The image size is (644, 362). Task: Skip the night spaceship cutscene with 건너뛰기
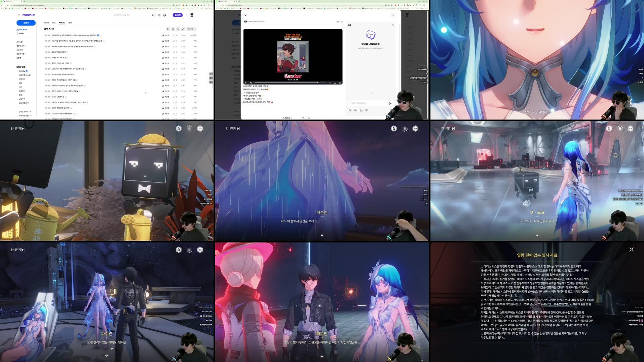point(17,250)
